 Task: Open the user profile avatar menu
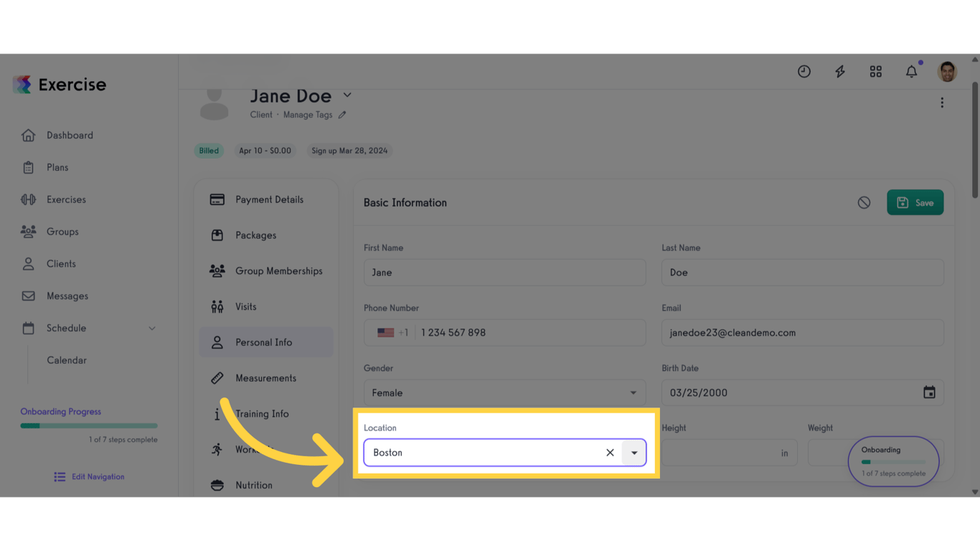pyautogui.click(x=947, y=72)
